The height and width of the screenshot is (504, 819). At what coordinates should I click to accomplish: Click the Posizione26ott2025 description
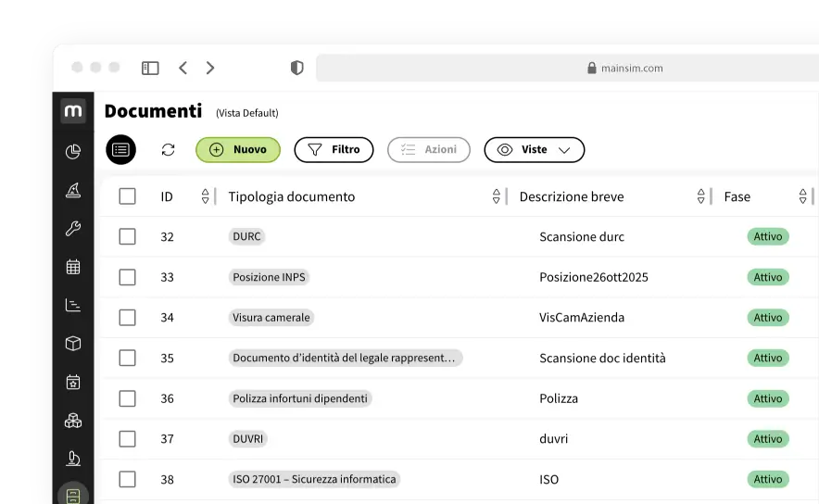[594, 277]
